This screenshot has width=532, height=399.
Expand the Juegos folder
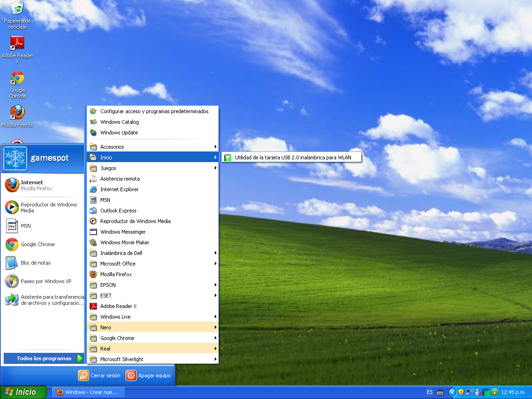click(108, 168)
